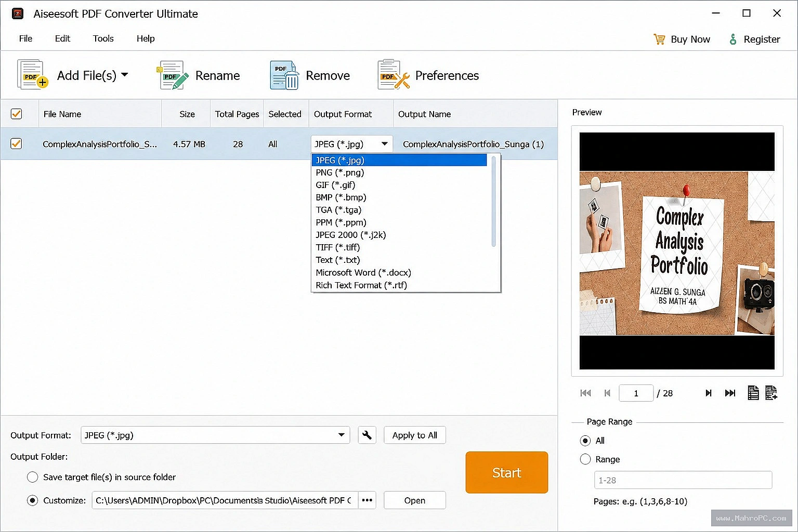Select BMP (*.bmp) output format
Image resolution: width=798 pixels, height=532 pixels.
399,197
